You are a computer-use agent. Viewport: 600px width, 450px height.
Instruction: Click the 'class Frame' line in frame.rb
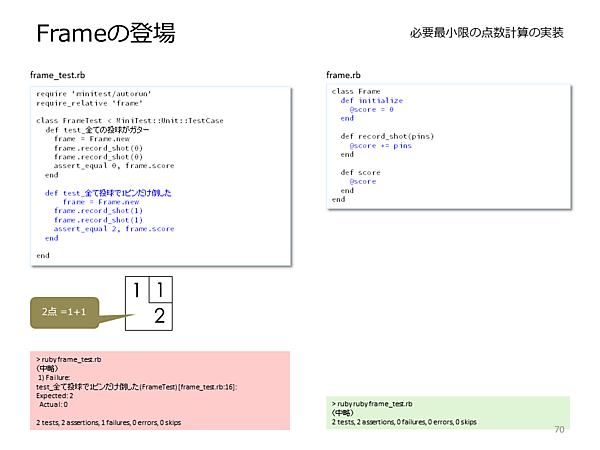tap(356, 91)
